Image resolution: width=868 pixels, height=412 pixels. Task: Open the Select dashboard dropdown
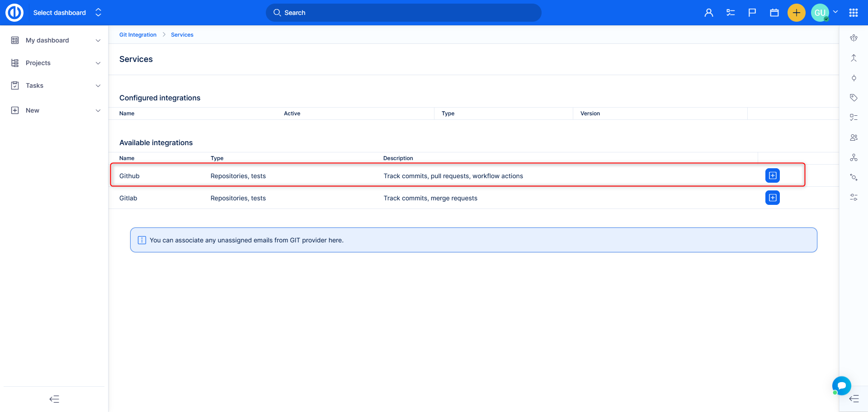[x=67, y=13]
